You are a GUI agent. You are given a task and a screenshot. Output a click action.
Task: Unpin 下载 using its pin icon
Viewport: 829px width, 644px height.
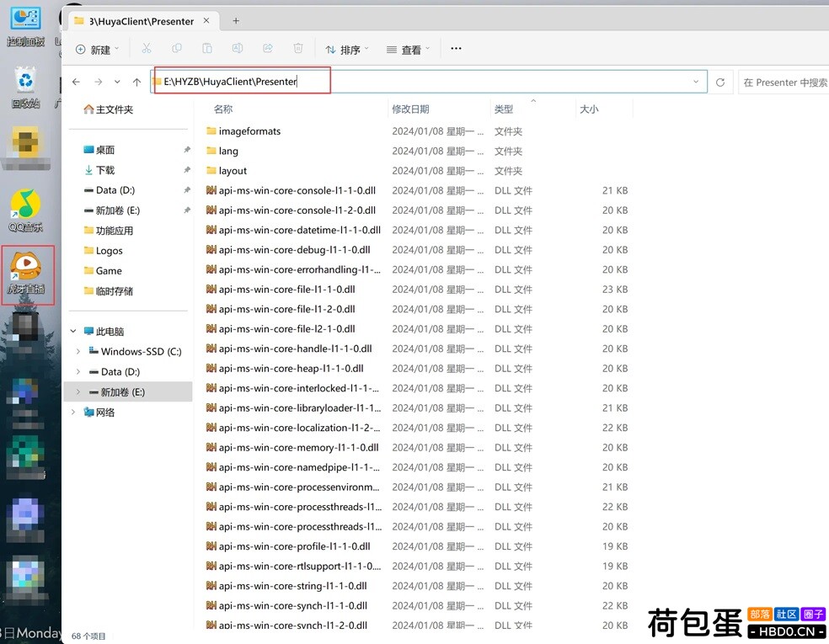(x=187, y=170)
